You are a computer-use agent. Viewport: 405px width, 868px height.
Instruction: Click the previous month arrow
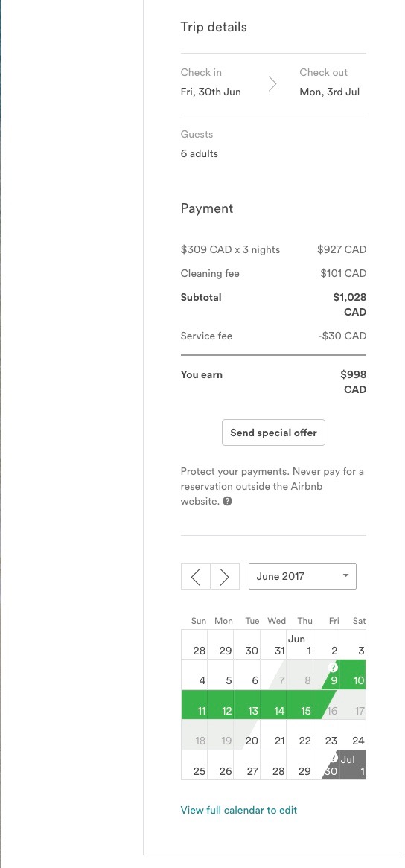tap(195, 576)
